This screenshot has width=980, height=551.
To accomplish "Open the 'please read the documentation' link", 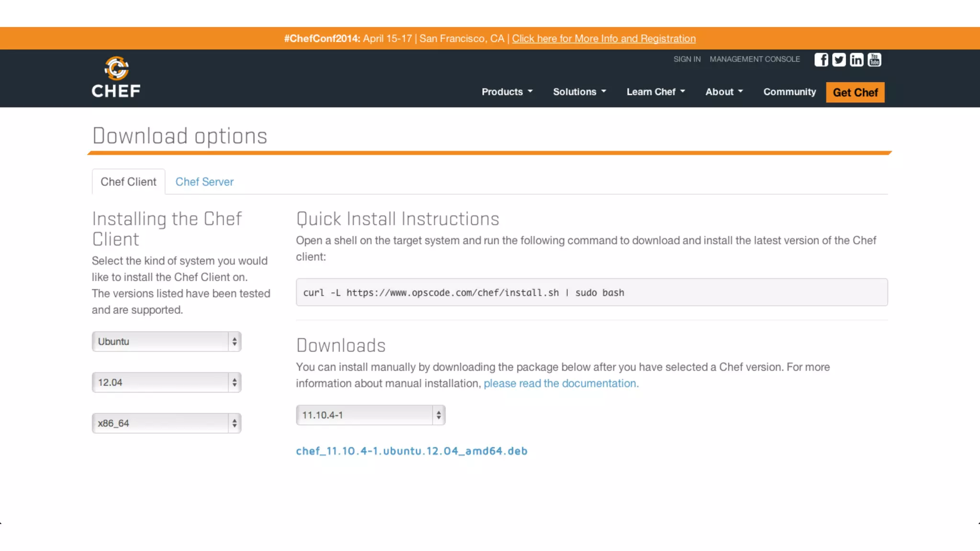I will tap(561, 384).
